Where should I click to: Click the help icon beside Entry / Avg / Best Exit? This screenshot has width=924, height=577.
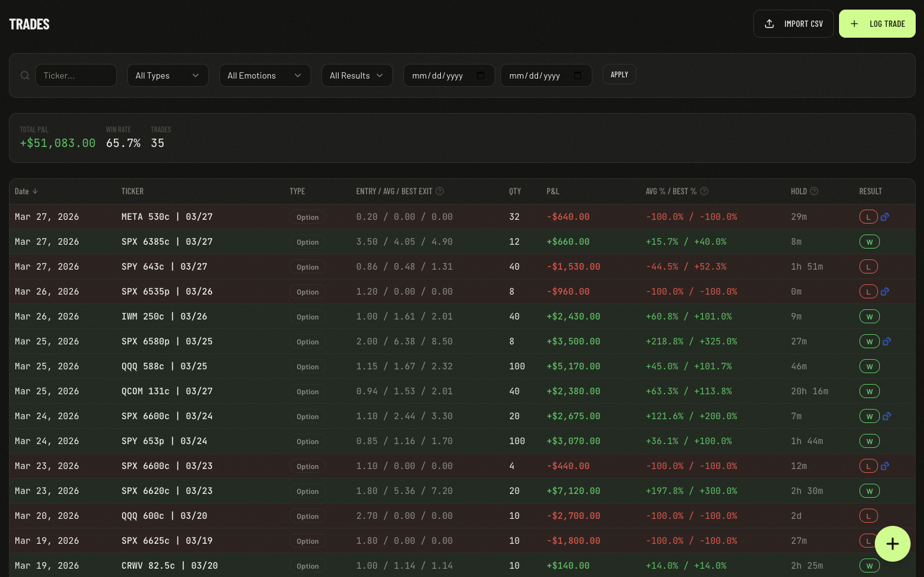tap(440, 191)
